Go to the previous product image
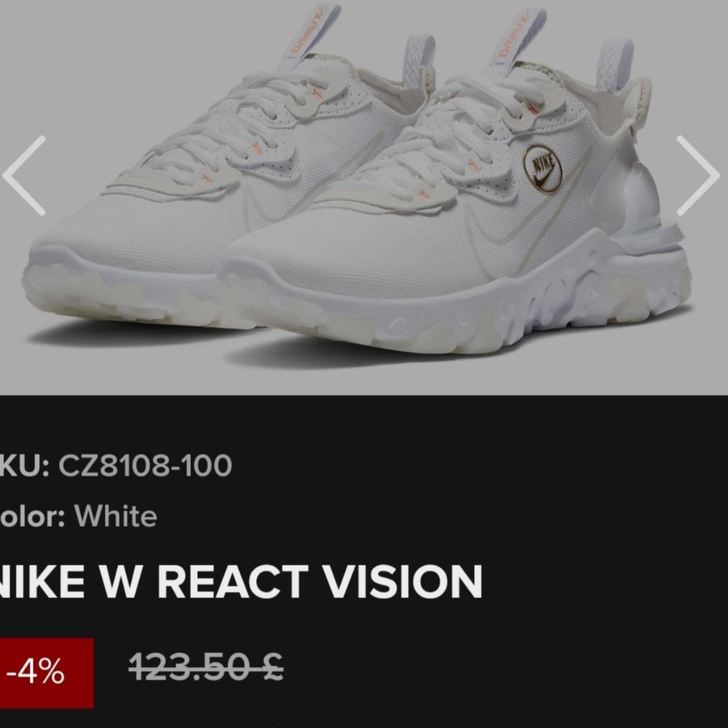The width and height of the screenshot is (728, 728). 24,176
